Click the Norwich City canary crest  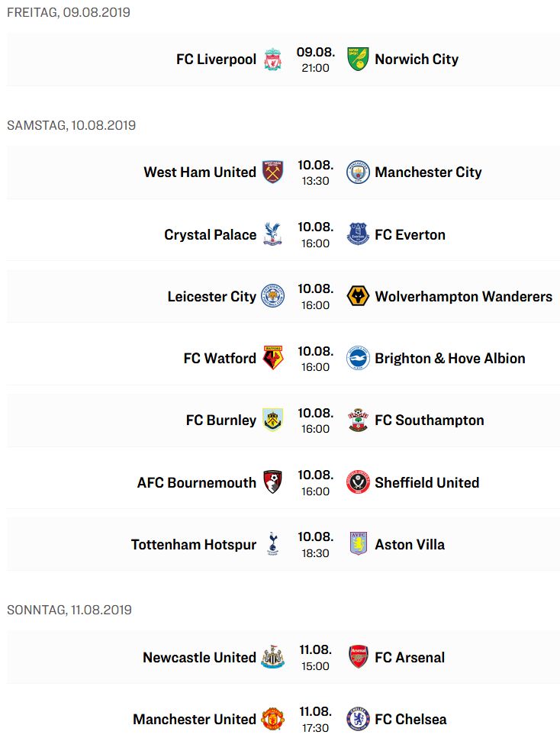point(358,59)
